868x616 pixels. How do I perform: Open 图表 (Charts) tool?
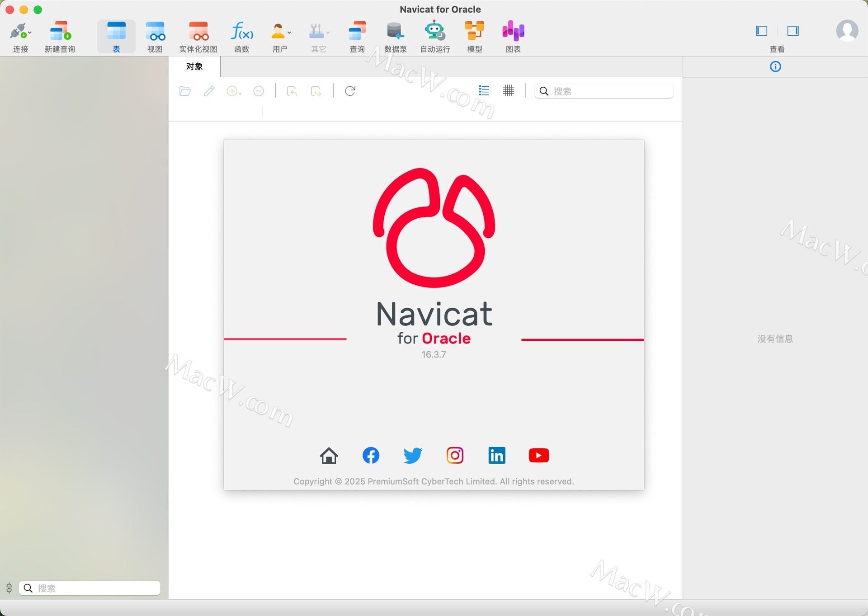[x=513, y=37]
